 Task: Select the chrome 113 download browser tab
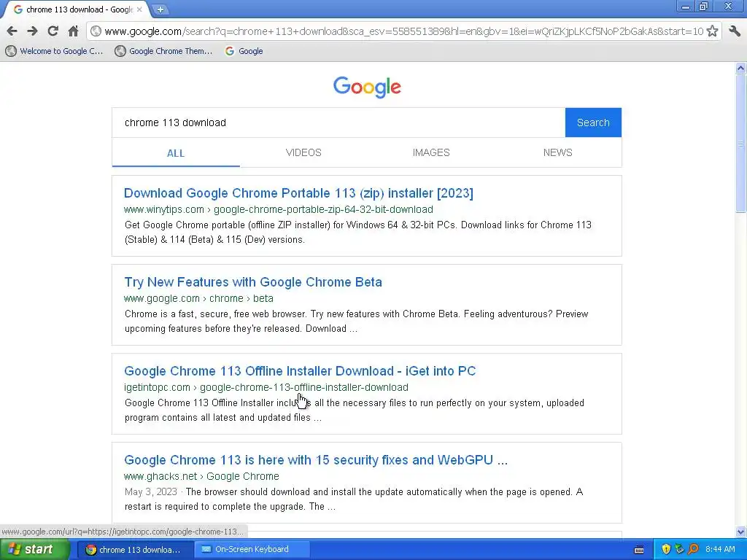coord(76,9)
